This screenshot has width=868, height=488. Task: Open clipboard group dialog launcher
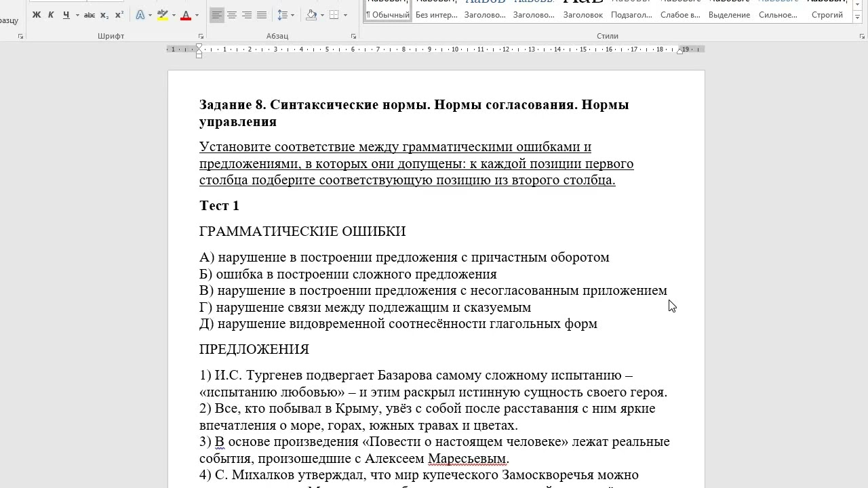pyautogui.click(x=20, y=36)
